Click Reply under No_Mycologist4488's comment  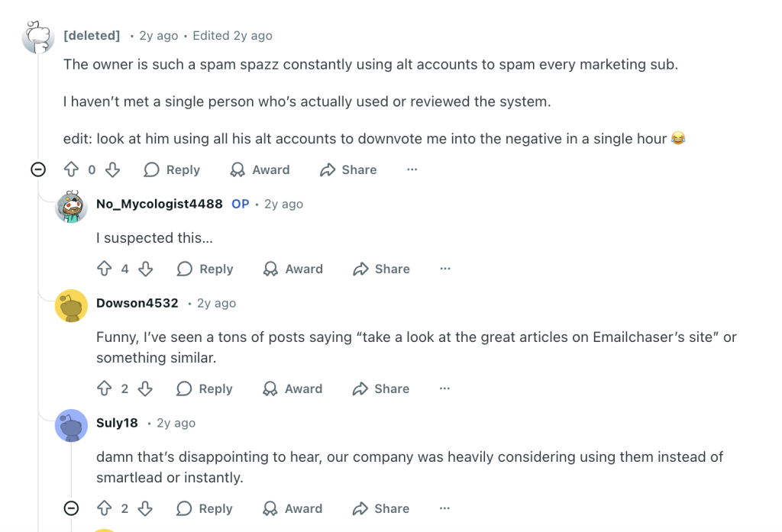pos(205,269)
